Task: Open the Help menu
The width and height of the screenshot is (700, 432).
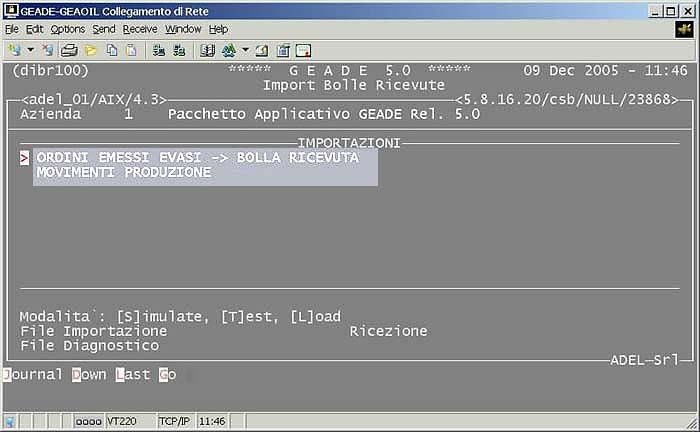Action: tap(218, 29)
